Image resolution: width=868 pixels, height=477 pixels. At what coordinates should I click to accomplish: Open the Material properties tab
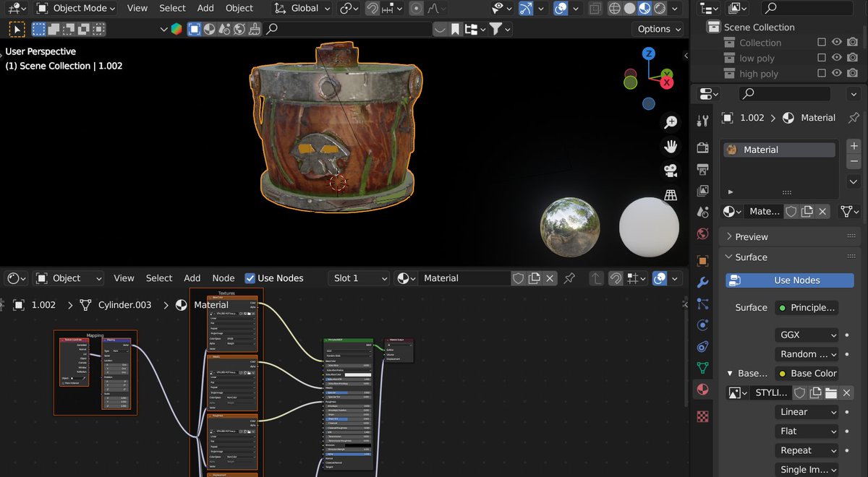[x=702, y=390]
